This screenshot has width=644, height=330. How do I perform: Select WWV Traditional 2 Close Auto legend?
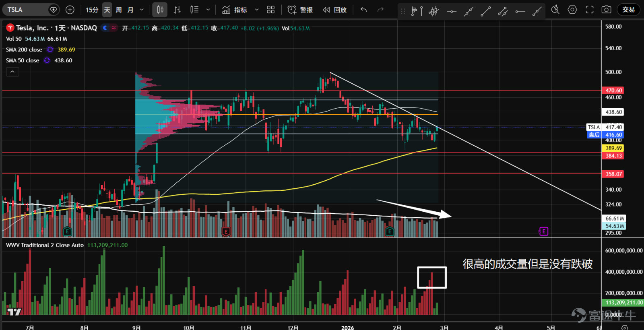(45, 245)
